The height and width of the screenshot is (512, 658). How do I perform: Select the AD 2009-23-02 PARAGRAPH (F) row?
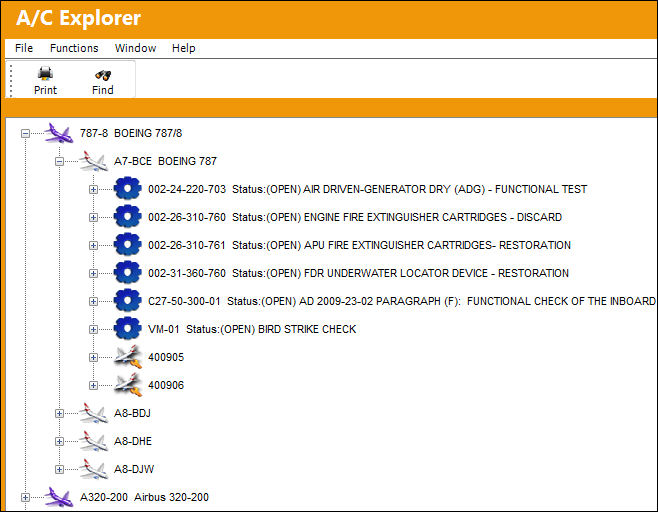point(402,301)
